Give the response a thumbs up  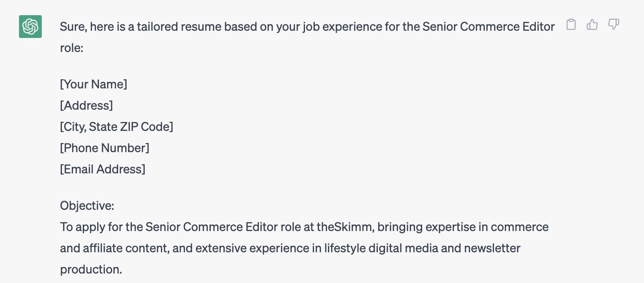pyautogui.click(x=592, y=25)
